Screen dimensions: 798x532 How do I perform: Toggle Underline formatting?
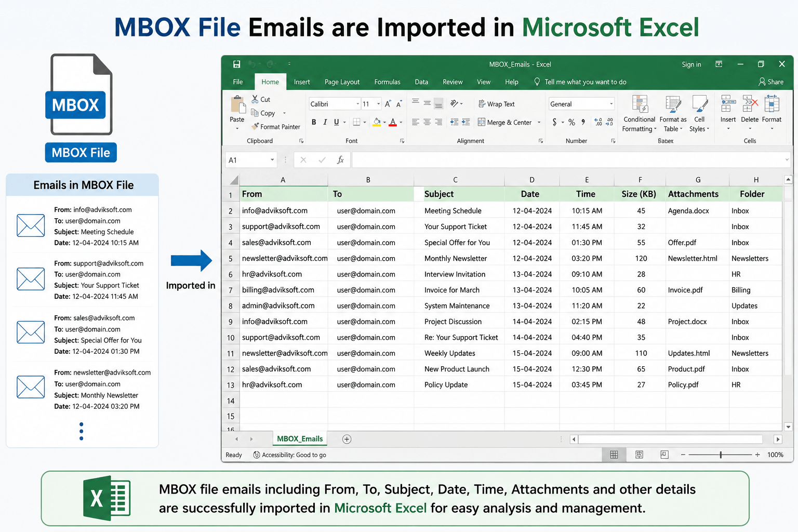[336, 122]
